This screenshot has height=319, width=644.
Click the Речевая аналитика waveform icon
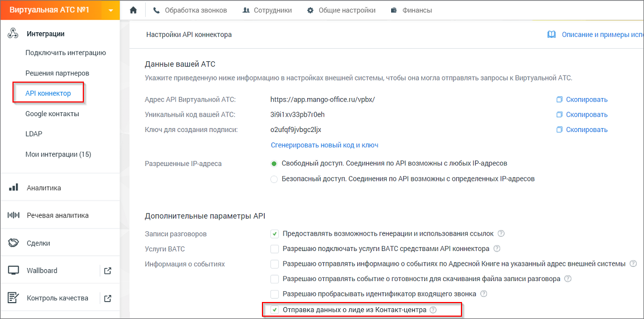point(14,215)
